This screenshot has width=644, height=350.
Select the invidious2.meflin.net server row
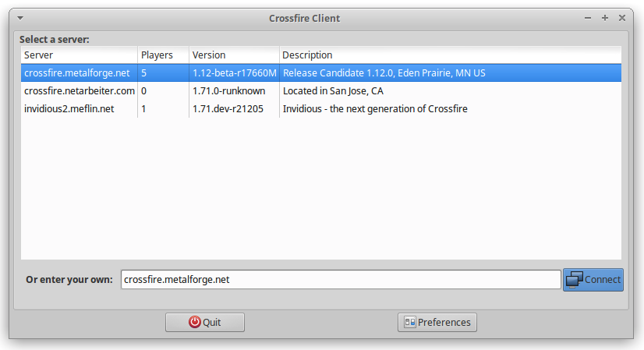pos(69,108)
